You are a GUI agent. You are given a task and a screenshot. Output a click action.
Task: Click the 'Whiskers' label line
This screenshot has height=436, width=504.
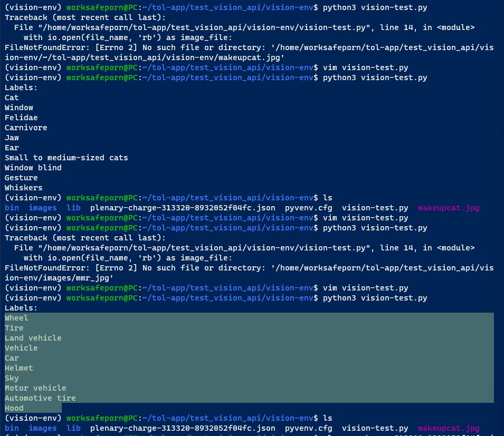click(23, 188)
